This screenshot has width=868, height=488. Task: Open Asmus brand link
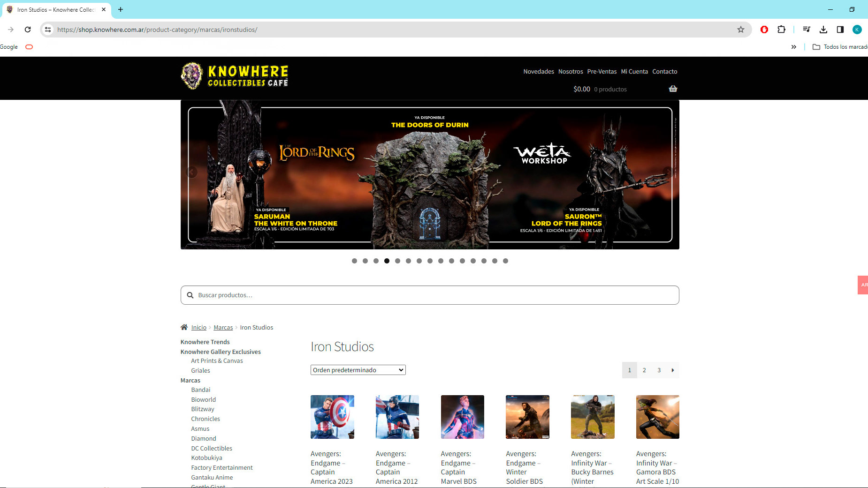click(200, 428)
